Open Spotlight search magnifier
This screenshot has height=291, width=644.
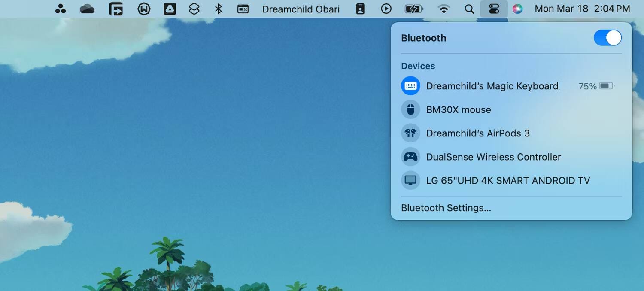[469, 9]
